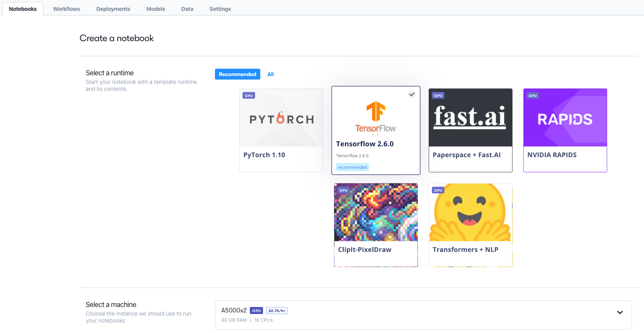Expand the machine selector chevron
This screenshot has height=333, width=644.
pyautogui.click(x=620, y=312)
